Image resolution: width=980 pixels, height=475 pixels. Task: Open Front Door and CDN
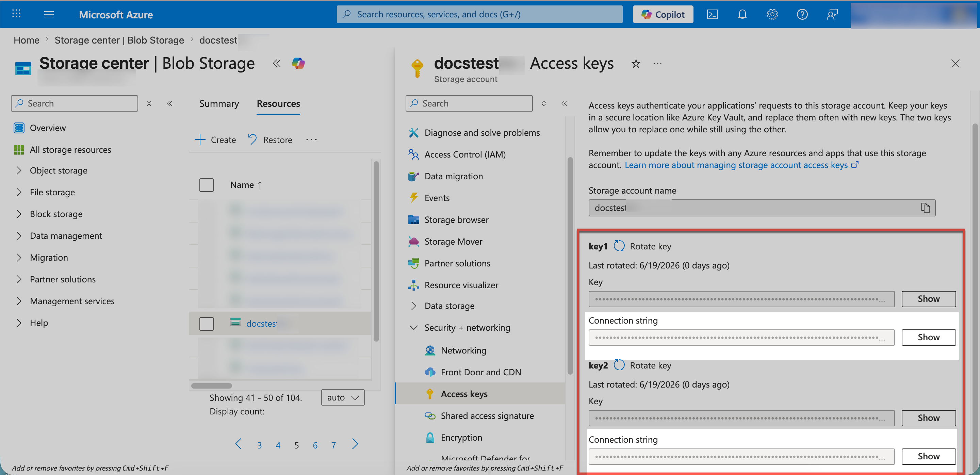tap(481, 372)
